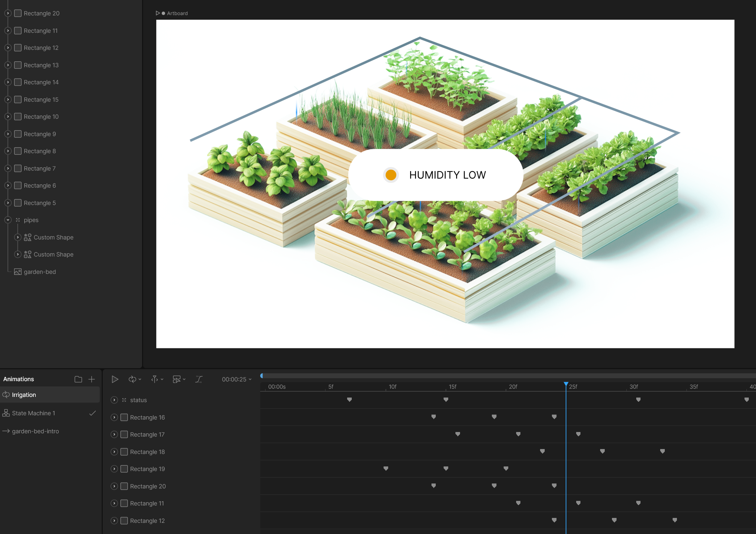Add a new animation with plus icon
Viewport: 756px width, 534px height.
coord(92,379)
